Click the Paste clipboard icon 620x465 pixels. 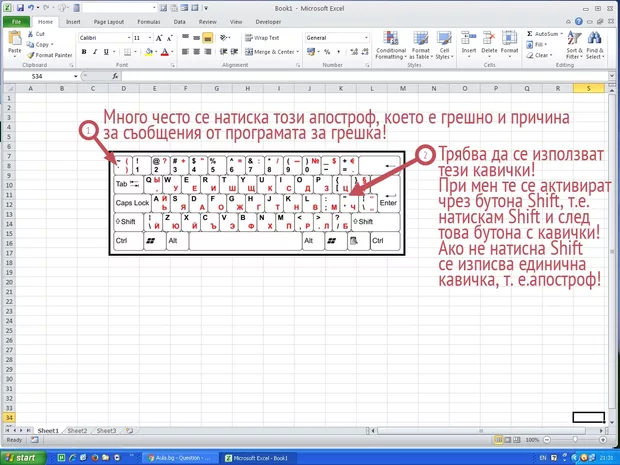point(15,38)
